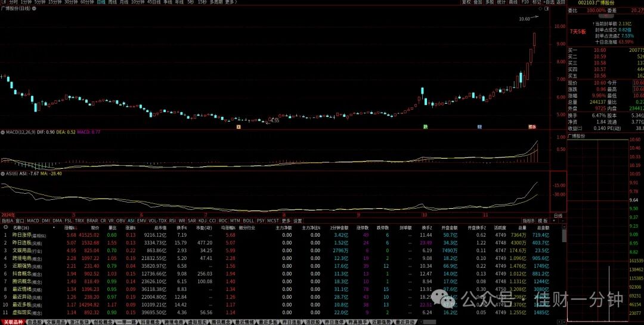The width and height of the screenshot is (644, 325).
Task: Open the 关联品种 bottom tab
Action: pos(13,322)
